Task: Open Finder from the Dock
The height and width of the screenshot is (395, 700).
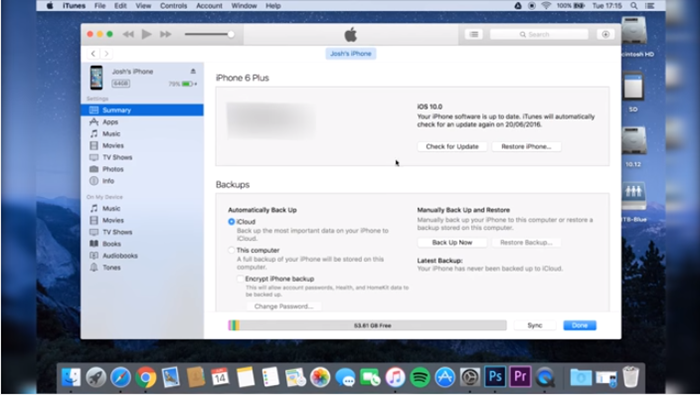Action: 71,378
